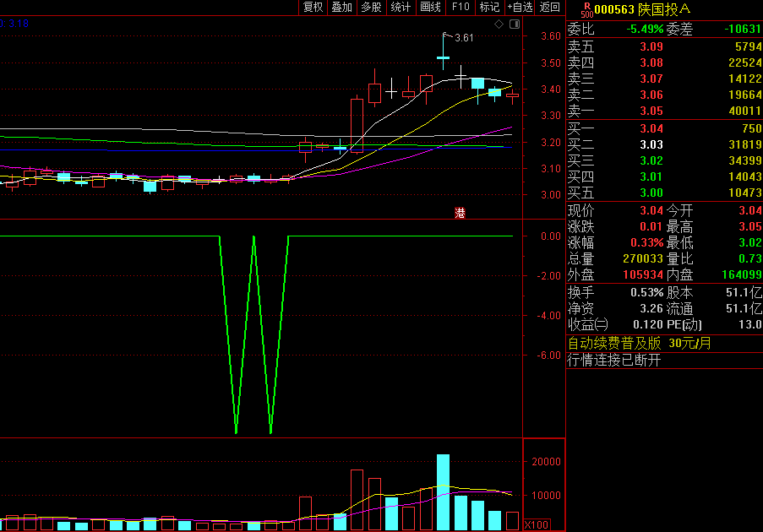Select the 买四 row price 3.01
Viewport: 763px width, 532px height.
pos(651,176)
